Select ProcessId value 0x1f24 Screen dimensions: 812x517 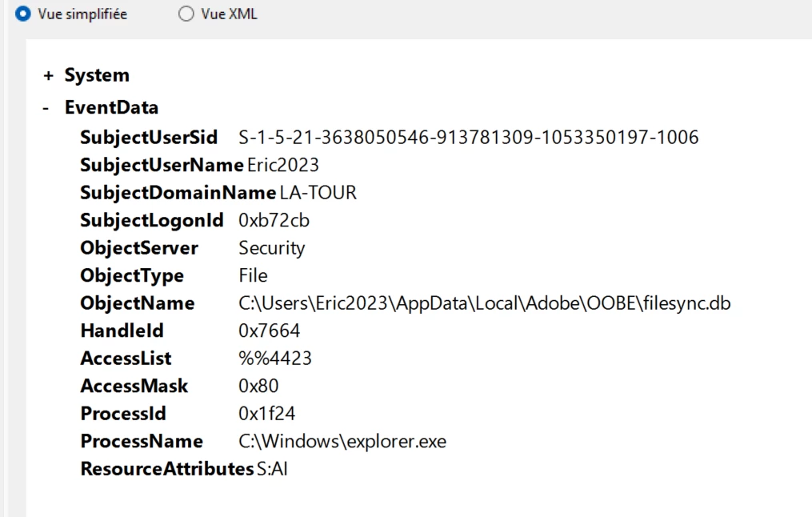point(266,414)
